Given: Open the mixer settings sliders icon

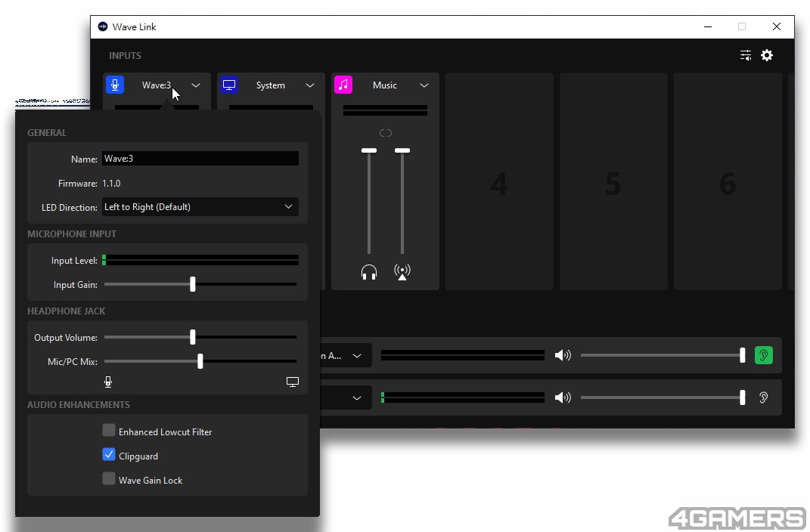Looking at the screenshot, I should [x=746, y=55].
